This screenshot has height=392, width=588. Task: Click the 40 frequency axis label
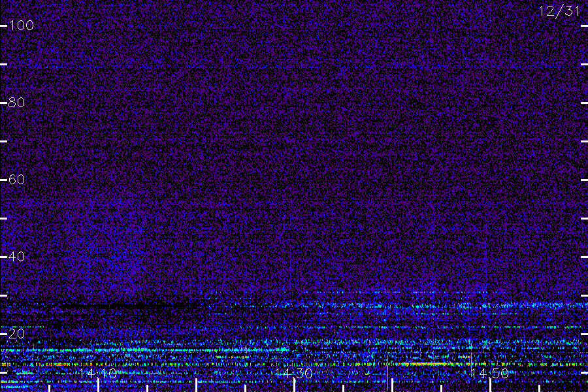tap(16, 257)
